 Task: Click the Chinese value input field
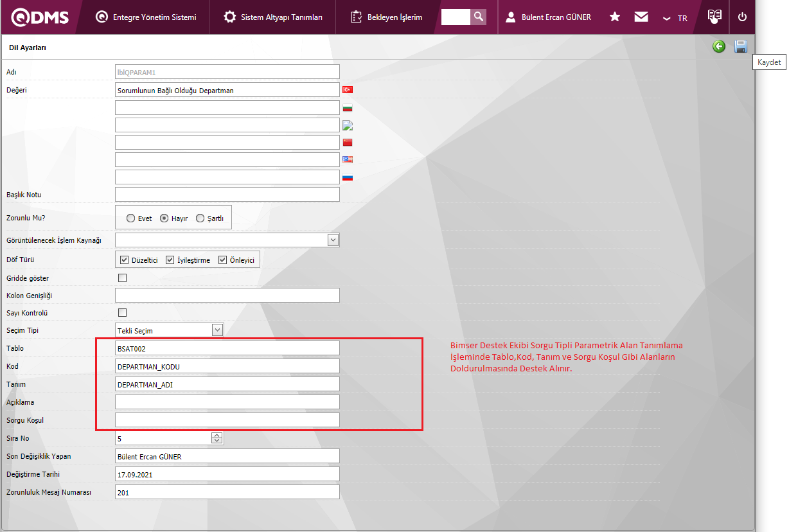(227, 142)
